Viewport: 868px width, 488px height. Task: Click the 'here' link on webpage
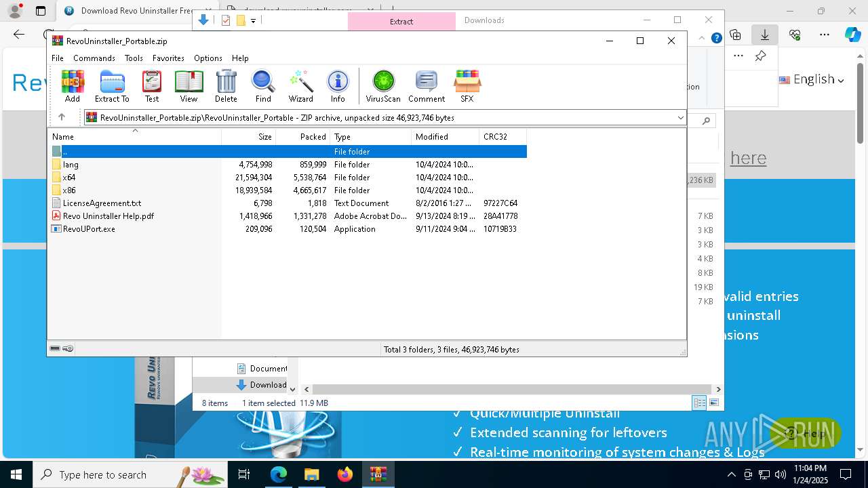[749, 158]
